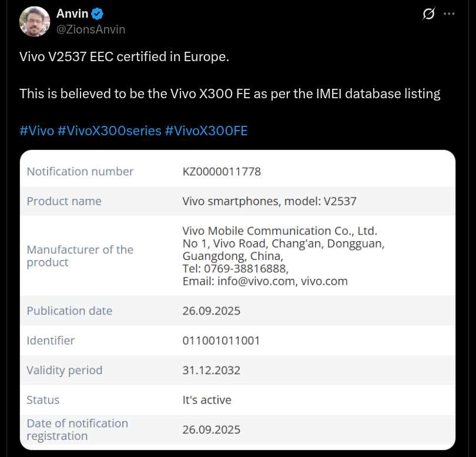This screenshot has height=457, width=476.
Task: Click the Publication date 26.09.2025 entry
Action: click(x=212, y=311)
